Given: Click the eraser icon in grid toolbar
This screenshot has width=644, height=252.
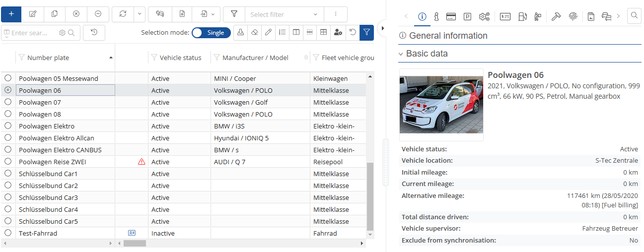Looking at the screenshot, I should [255, 33].
